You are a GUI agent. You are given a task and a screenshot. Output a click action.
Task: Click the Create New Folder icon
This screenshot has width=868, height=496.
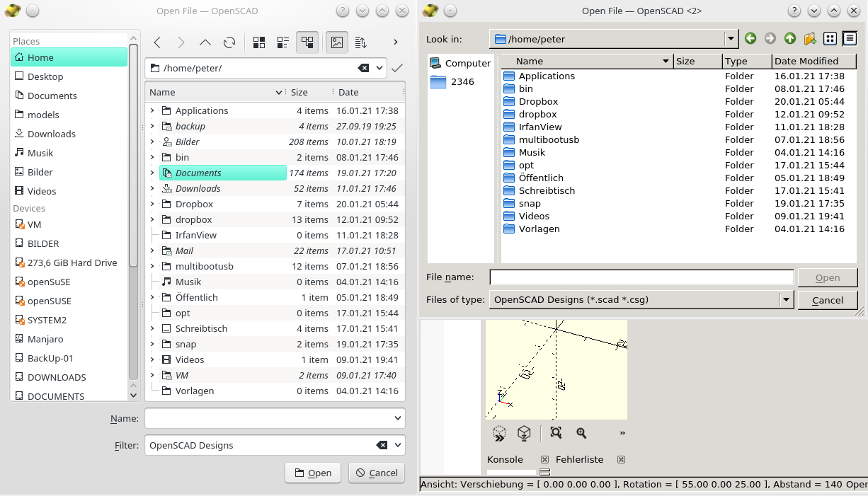pos(810,39)
